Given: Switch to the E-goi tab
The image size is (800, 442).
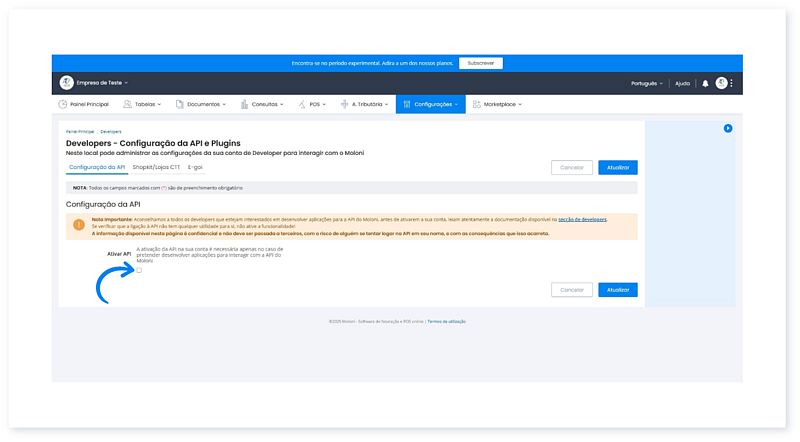Looking at the screenshot, I should [197, 167].
